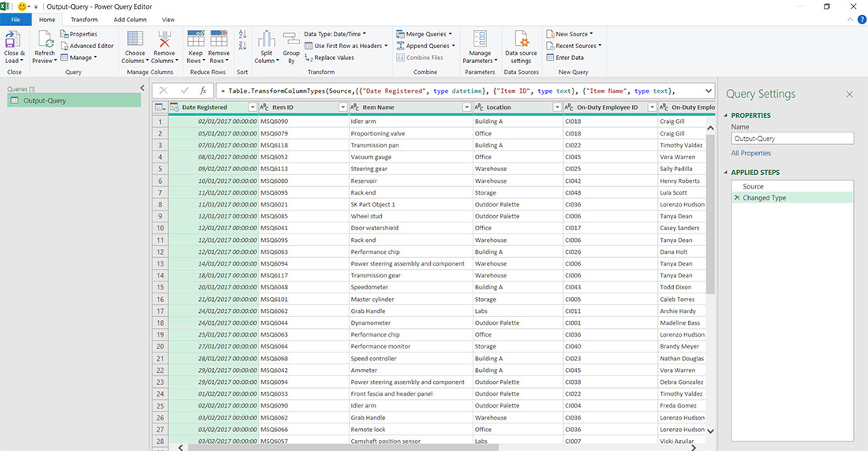Select the Source applied step
The height and width of the screenshot is (451, 868).
(x=792, y=187)
